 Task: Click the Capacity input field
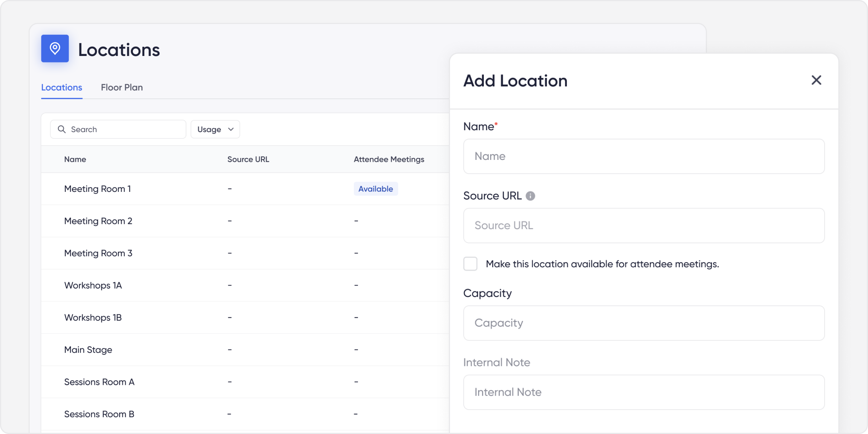(x=644, y=323)
